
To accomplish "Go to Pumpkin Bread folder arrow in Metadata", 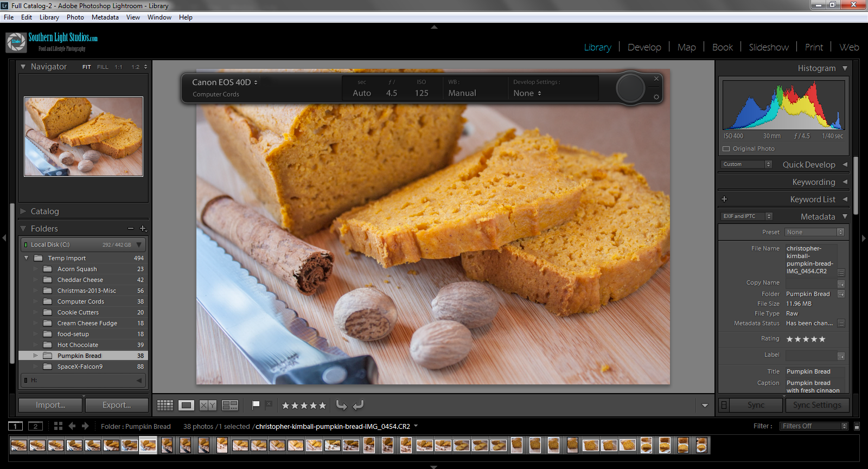I will pos(841,294).
